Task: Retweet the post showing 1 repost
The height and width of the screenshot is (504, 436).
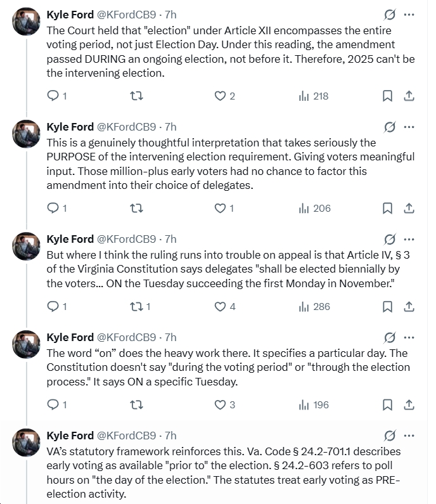Action: pyautogui.click(x=136, y=306)
